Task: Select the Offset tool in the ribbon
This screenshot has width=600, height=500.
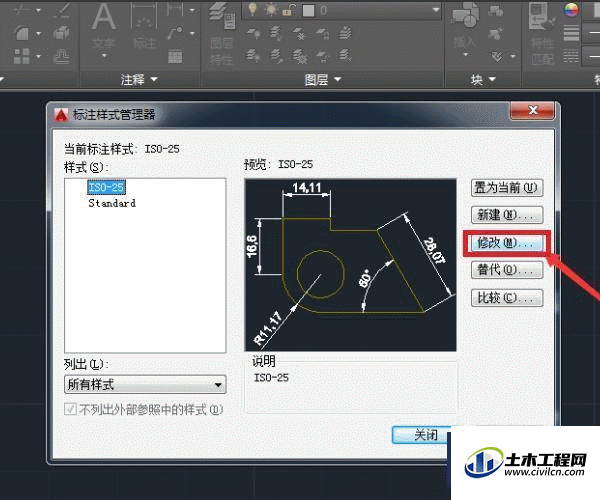Action: click(x=62, y=57)
